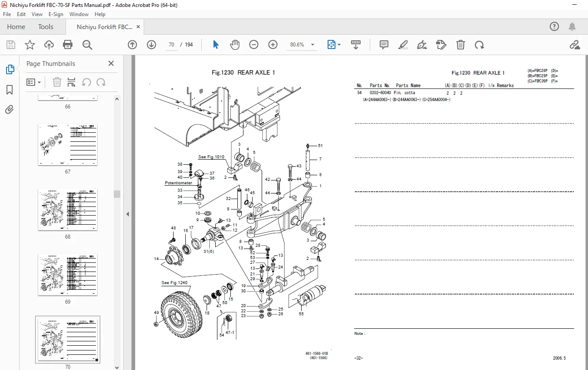Zoom in with the plus button

[273, 45]
